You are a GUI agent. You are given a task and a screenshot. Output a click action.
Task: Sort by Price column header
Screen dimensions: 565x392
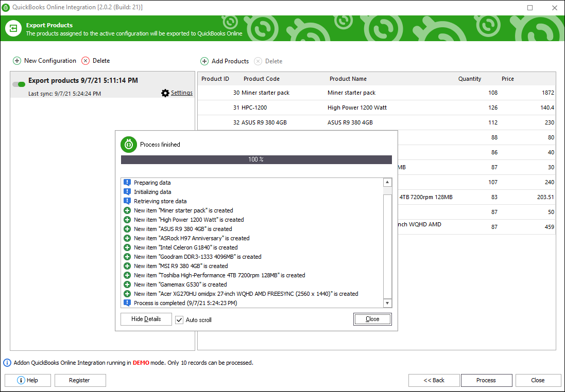[508, 79]
